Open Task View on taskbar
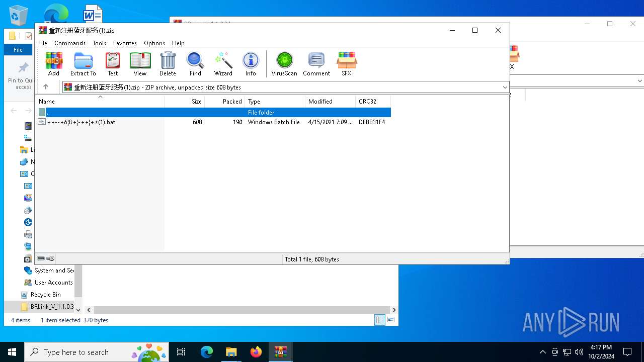Viewport: 644px width, 362px height. pyautogui.click(x=181, y=352)
